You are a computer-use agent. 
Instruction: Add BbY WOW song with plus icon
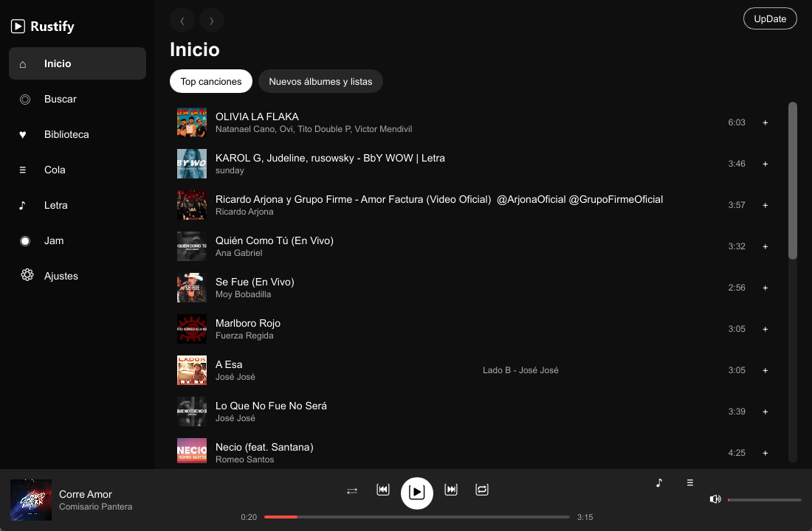(765, 164)
